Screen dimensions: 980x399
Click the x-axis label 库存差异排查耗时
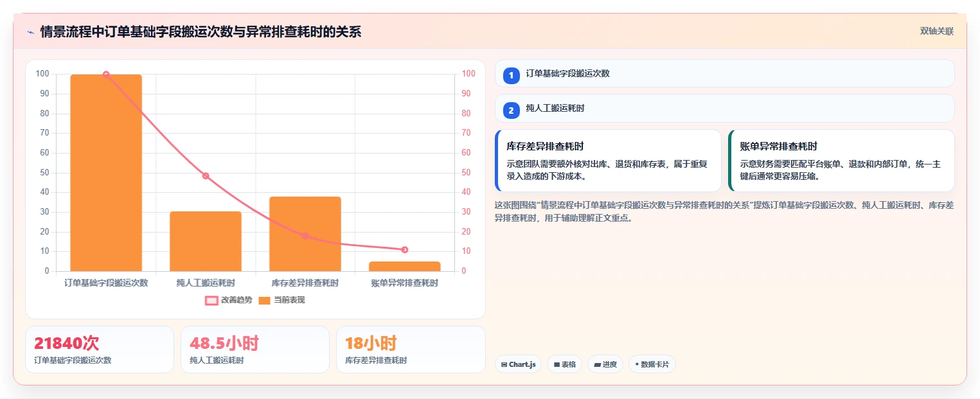305,283
